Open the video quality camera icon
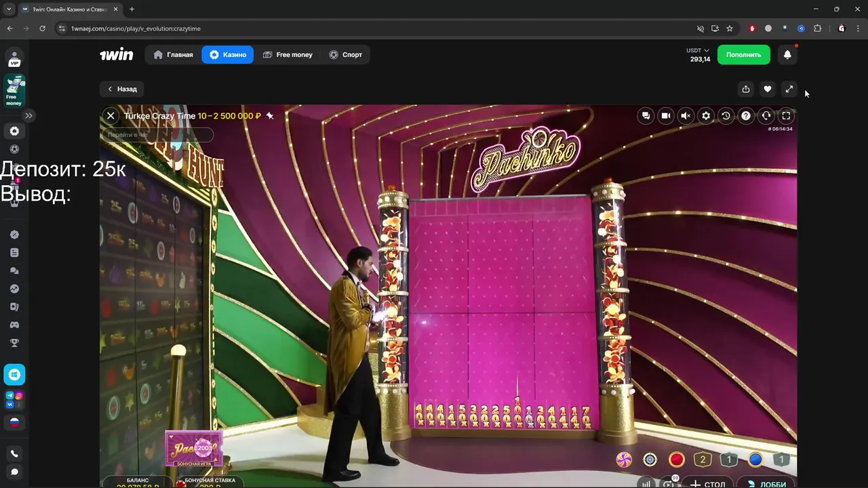Viewport: 868px width, 488px height. pyautogui.click(x=666, y=116)
